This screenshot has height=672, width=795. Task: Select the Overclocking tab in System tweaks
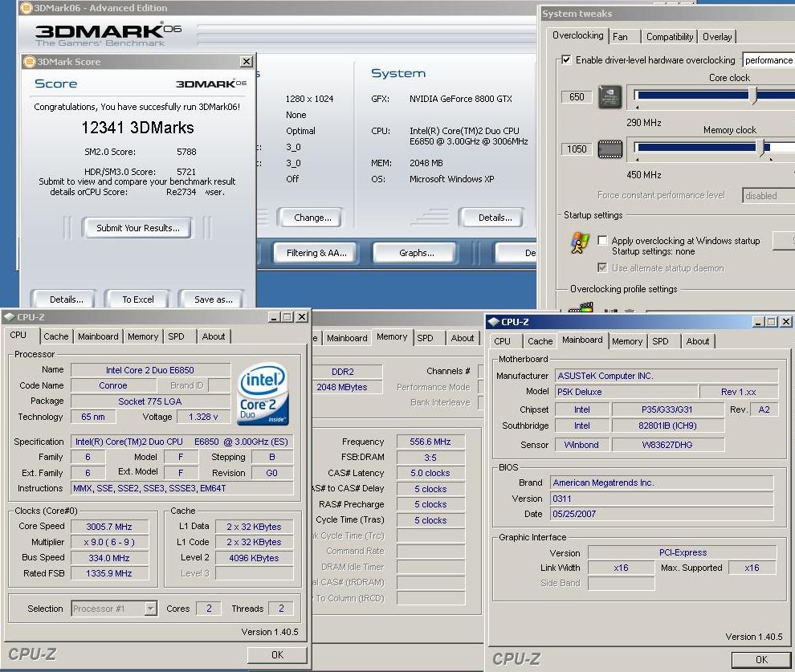pyautogui.click(x=577, y=35)
